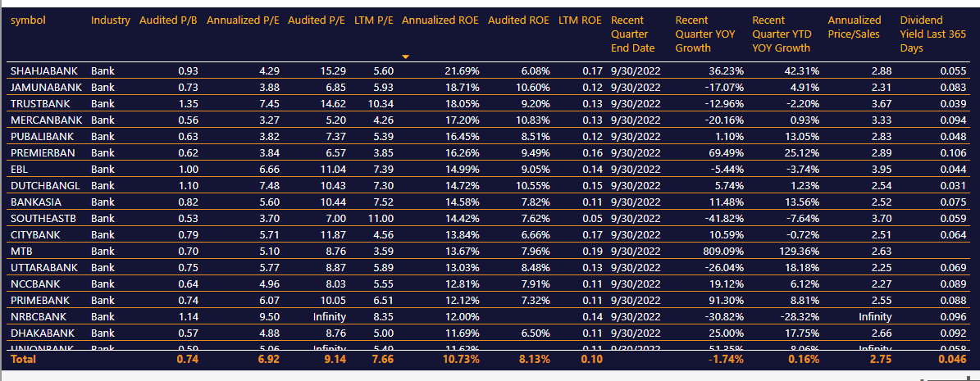Image resolution: width=980 pixels, height=381 pixels.
Task: Sort by Industry column header
Action: click(111, 20)
